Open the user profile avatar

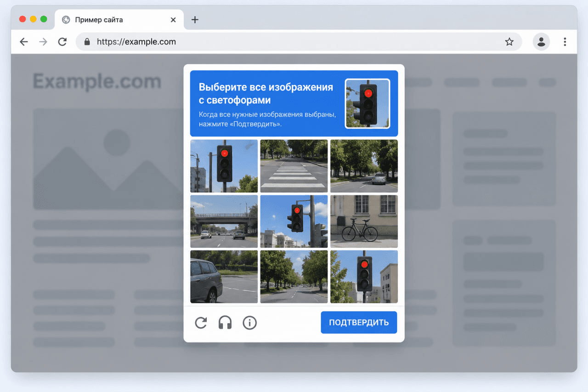[x=541, y=42]
